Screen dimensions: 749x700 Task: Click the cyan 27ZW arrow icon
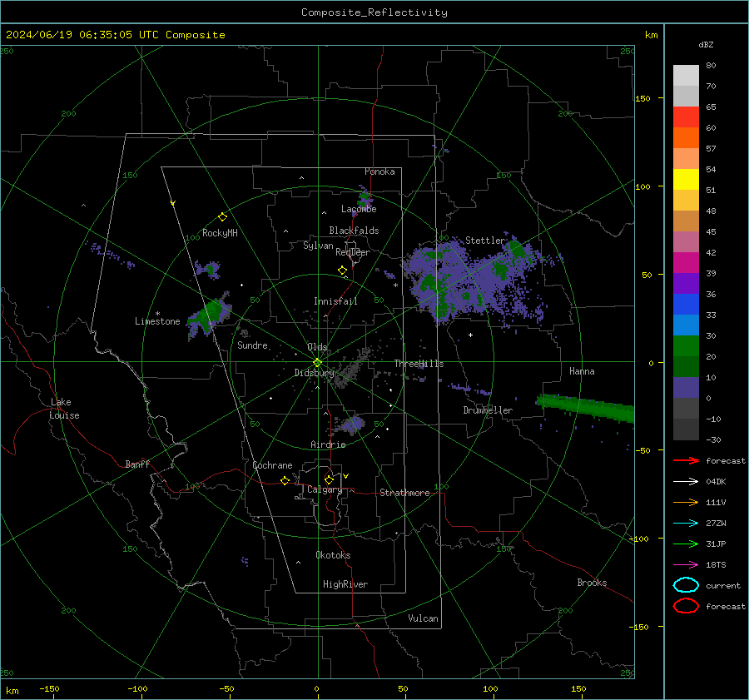(x=686, y=524)
